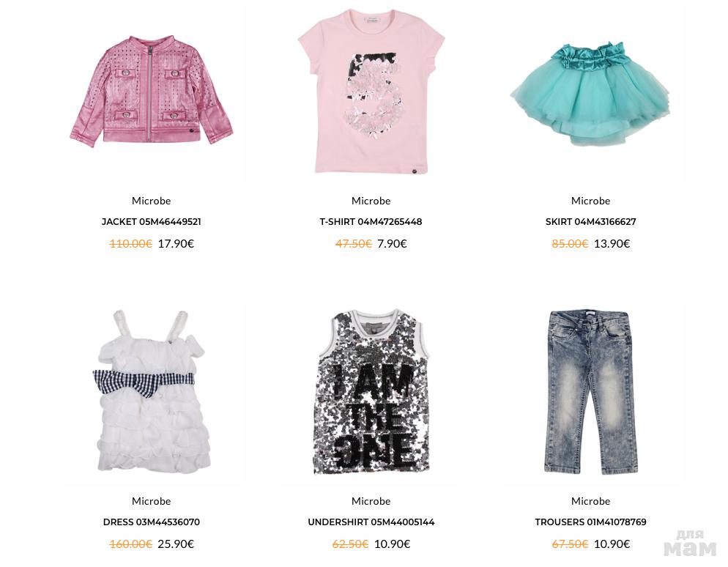Image resolution: width=728 pixels, height=567 pixels.
Task: Select Microbe brand label above the skirt title
Action: tap(590, 201)
